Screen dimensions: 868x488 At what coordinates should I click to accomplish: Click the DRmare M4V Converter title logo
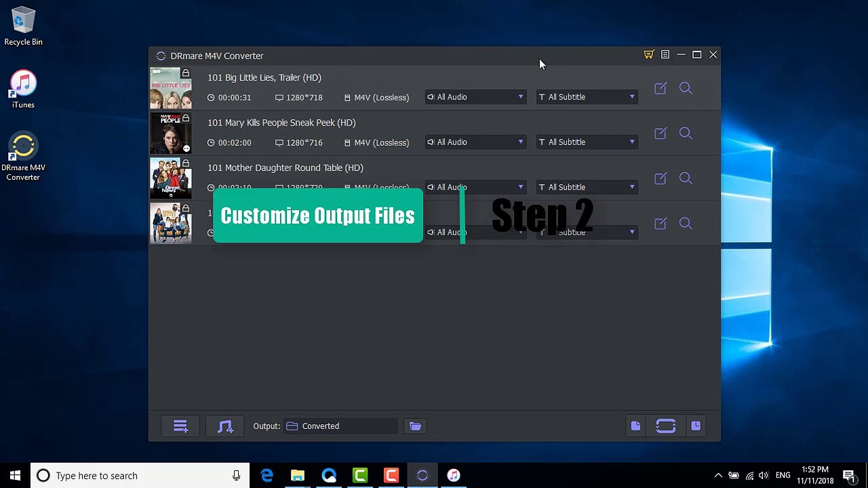point(161,56)
